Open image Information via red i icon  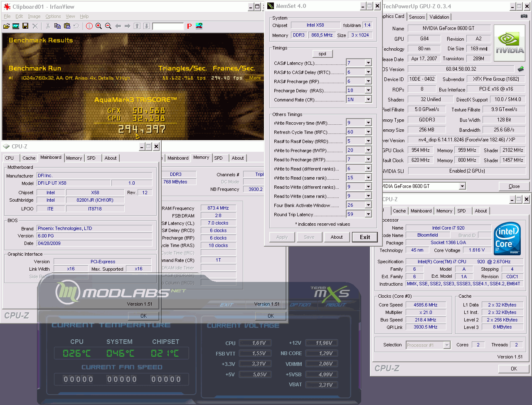pyautogui.click(x=89, y=26)
